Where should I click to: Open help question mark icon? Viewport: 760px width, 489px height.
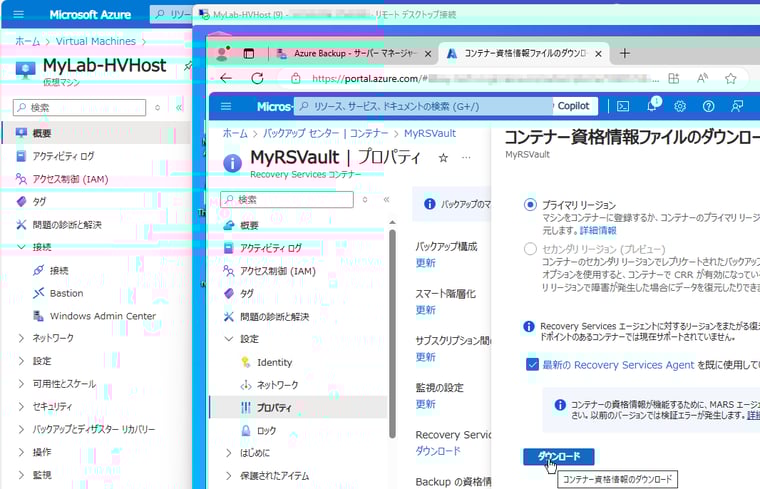709,106
